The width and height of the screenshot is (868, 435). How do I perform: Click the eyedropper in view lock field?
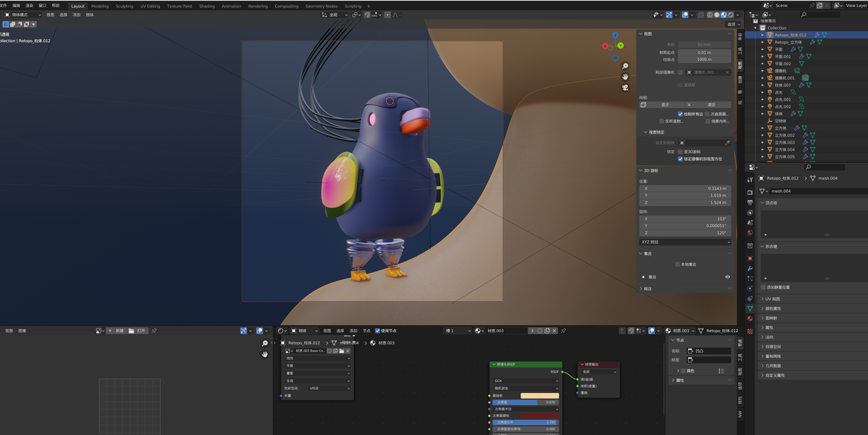tap(726, 143)
